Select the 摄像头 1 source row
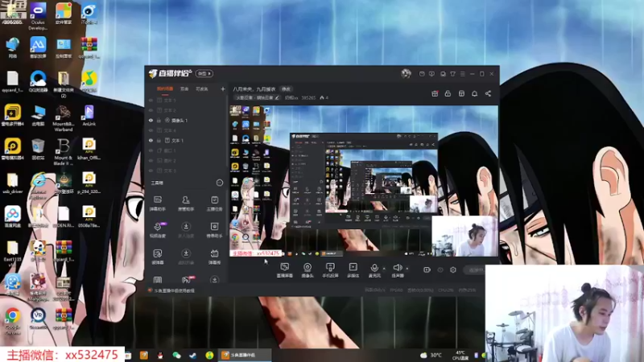Viewport: 644px width, 362px height. tap(186, 120)
